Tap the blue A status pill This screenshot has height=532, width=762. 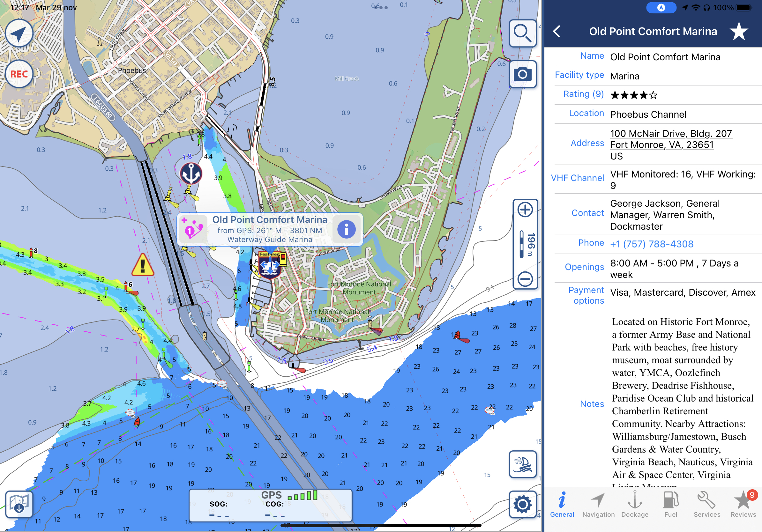coord(661,8)
